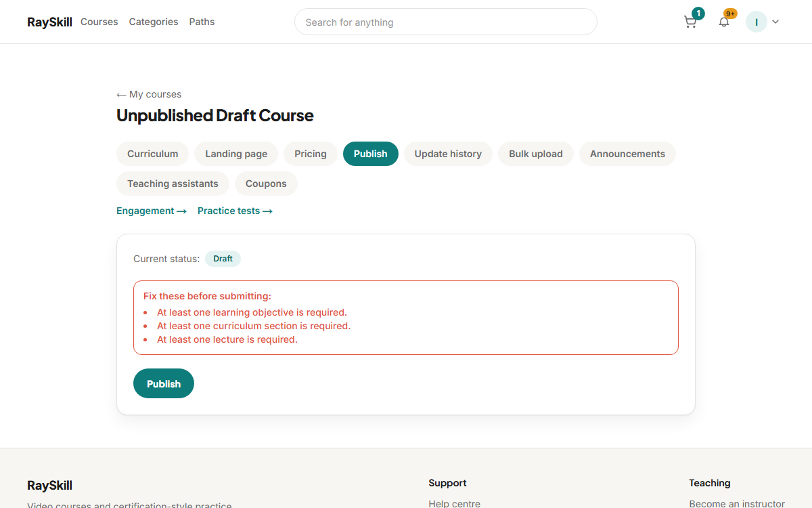
Task: Switch to the Bulk upload tab
Action: [536, 154]
